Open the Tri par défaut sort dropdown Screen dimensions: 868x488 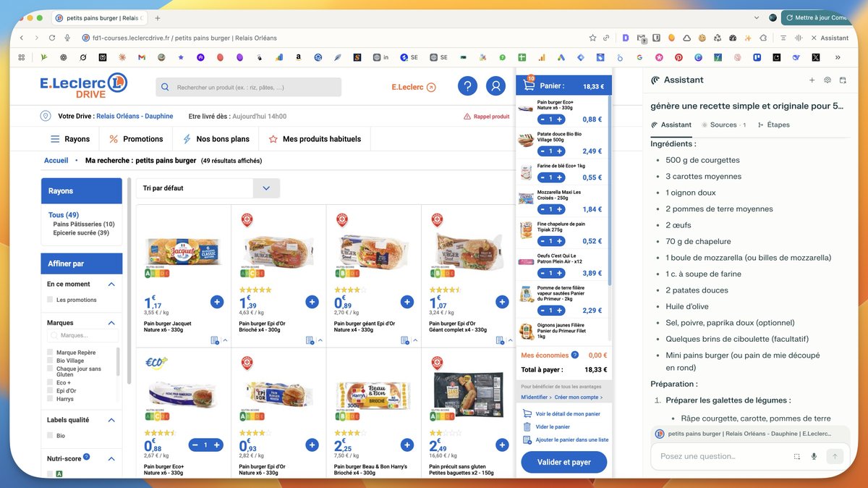coord(208,188)
